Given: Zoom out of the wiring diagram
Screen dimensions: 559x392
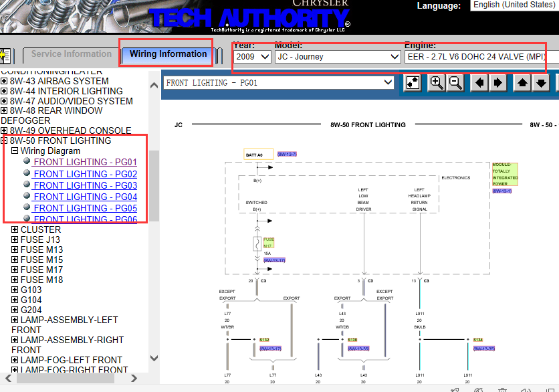Looking at the screenshot, I should (x=455, y=83).
